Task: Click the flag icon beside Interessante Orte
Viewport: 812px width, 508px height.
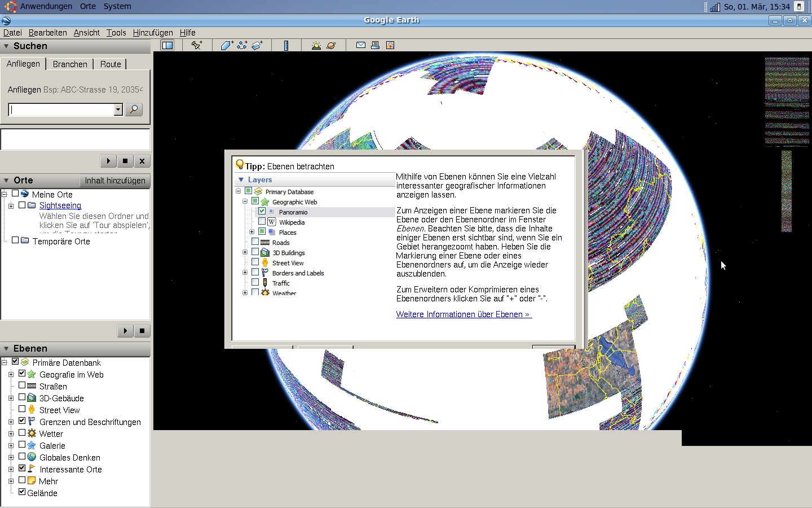Action: point(32,469)
